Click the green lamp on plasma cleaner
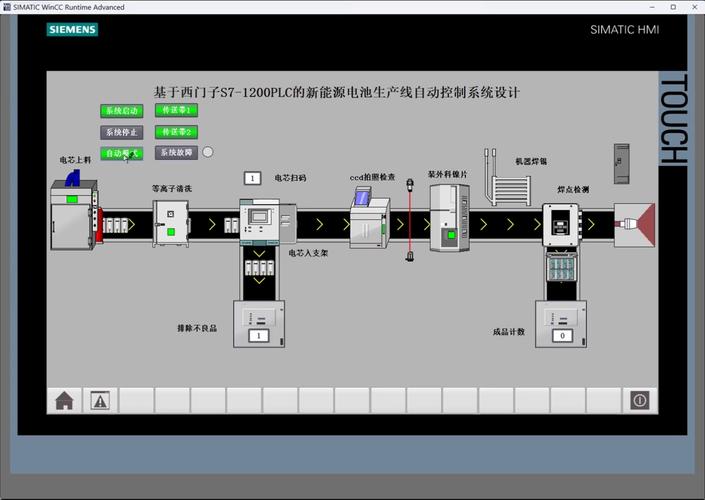The height and width of the screenshot is (500, 705). tap(171, 232)
